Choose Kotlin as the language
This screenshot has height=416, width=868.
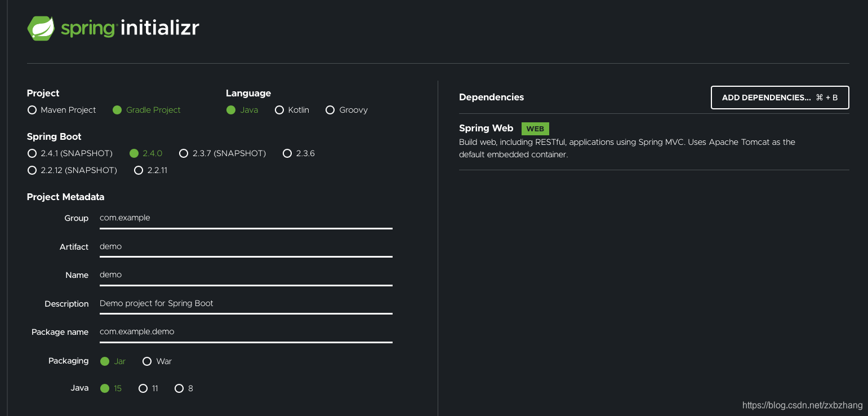point(279,110)
